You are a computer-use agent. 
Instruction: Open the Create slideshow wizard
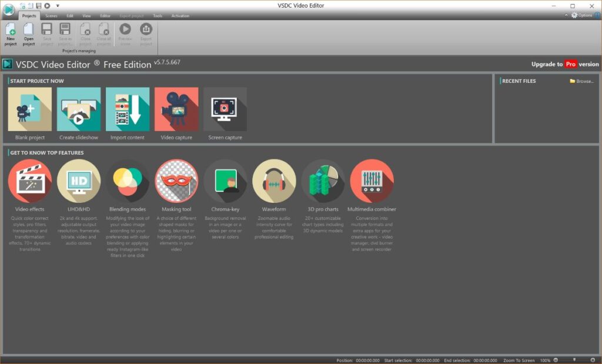pos(78,109)
